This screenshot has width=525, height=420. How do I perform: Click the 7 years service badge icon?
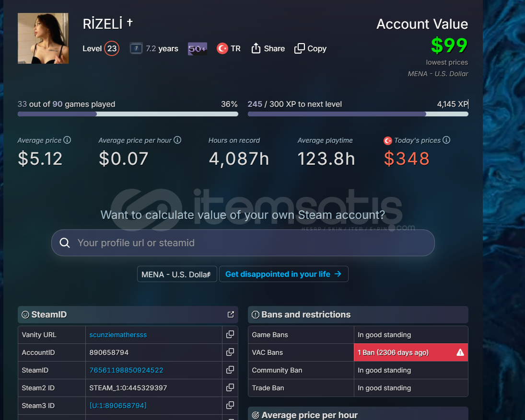tap(136, 48)
